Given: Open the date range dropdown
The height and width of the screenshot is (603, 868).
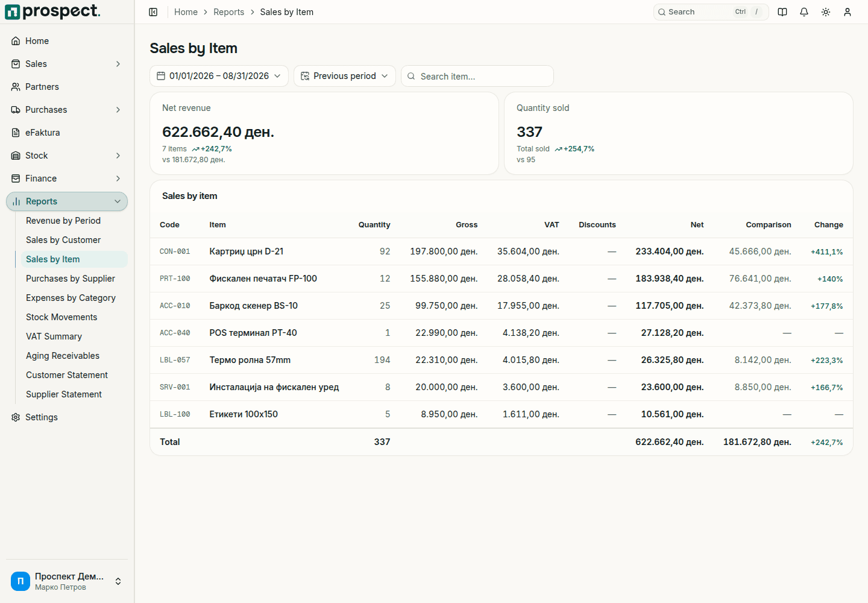Looking at the screenshot, I should tap(219, 76).
